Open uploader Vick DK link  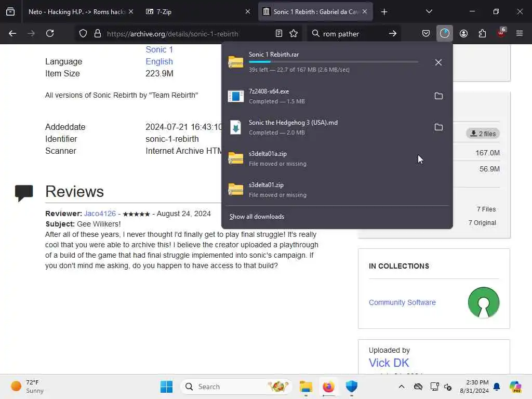tap(389, 363)
